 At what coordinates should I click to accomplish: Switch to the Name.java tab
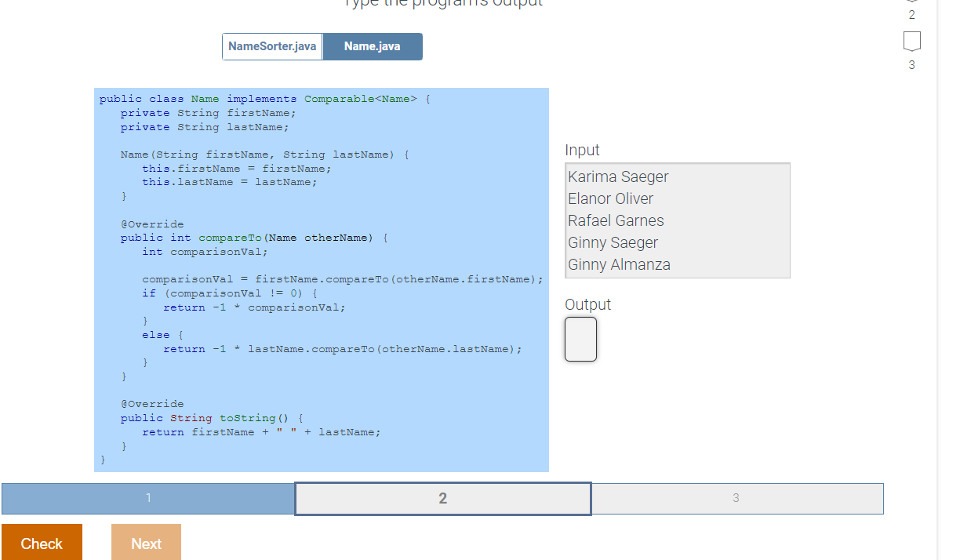point(372,46)
